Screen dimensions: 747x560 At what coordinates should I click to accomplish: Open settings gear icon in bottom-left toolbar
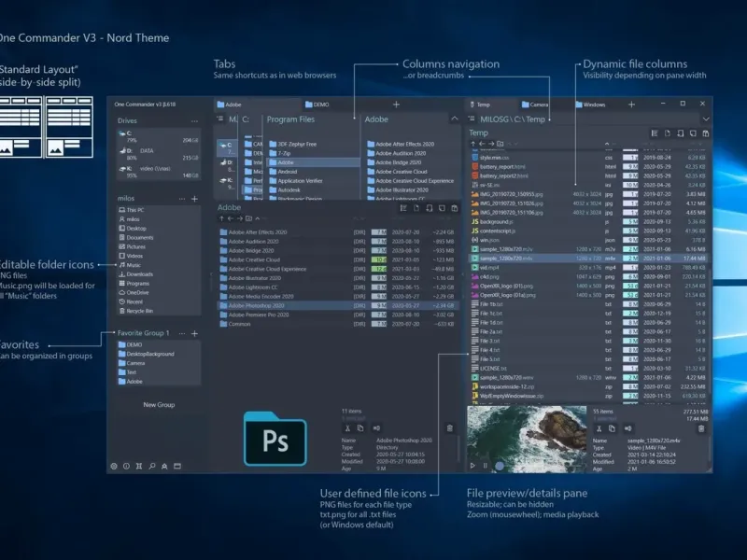(114, 466)
